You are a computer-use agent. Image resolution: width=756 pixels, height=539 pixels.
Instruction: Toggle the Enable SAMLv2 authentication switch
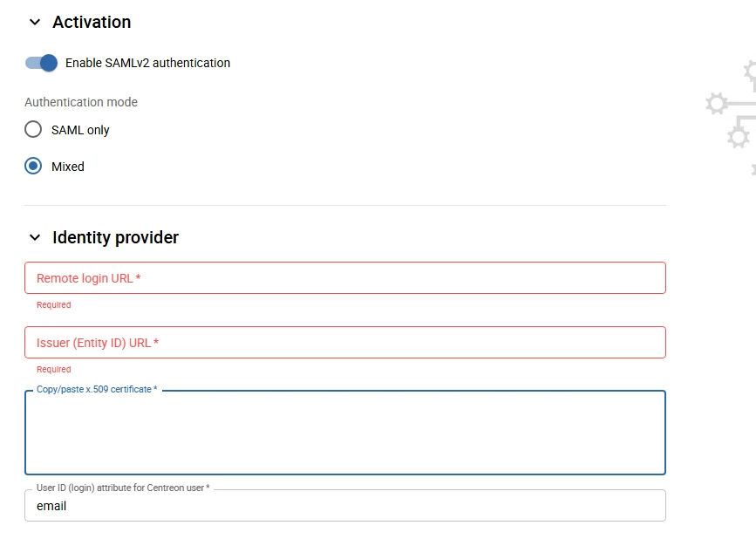pyautogui.click(x=42, y=63)
